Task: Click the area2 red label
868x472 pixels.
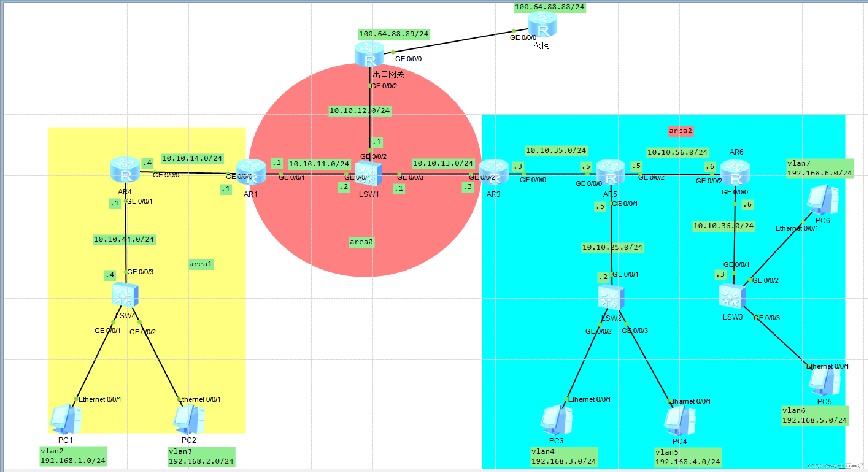Action: click(680, 131)
